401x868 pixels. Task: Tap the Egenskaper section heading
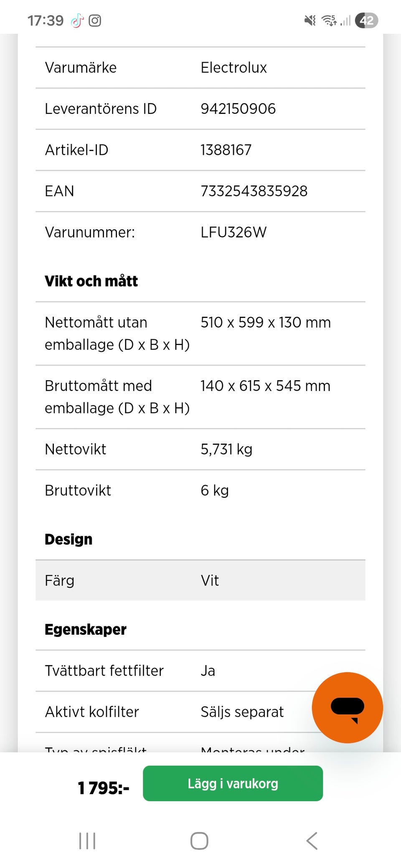pyautogui.click(x=86, y=629)
